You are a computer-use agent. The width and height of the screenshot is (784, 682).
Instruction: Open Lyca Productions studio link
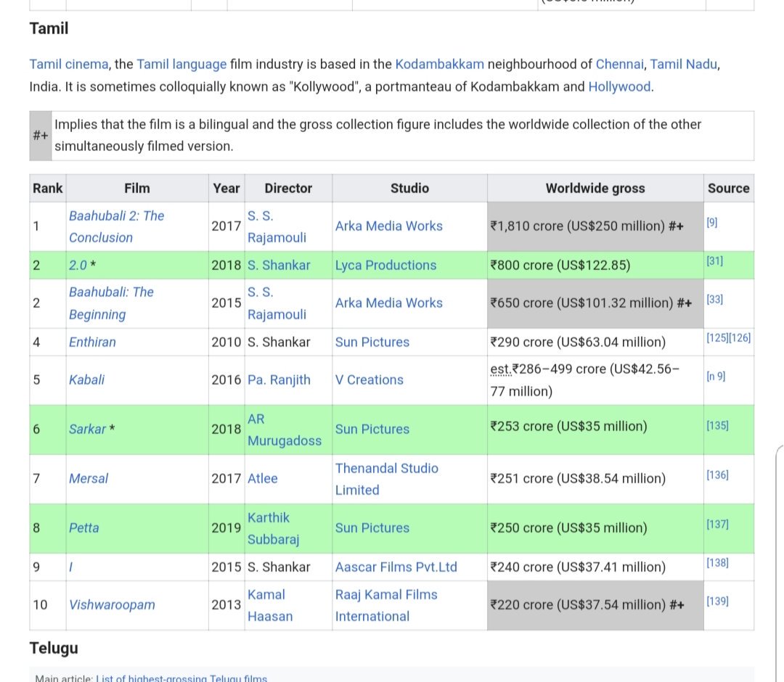pos(385,266)
